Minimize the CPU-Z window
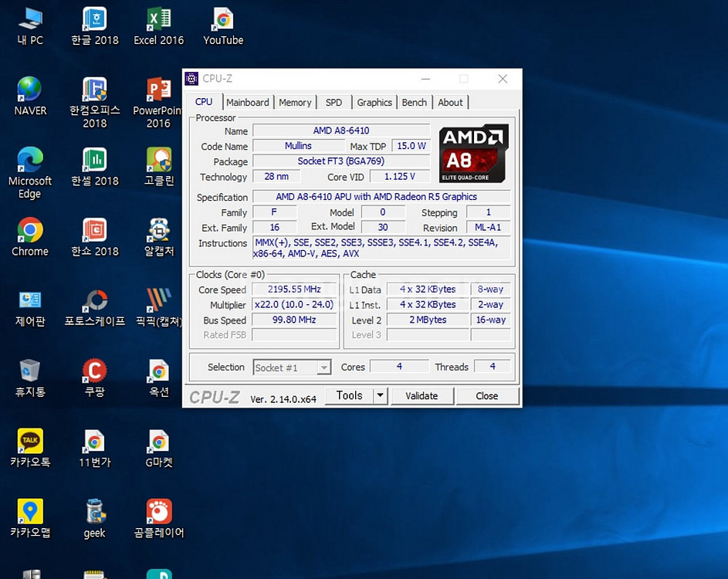 (425, 79)
